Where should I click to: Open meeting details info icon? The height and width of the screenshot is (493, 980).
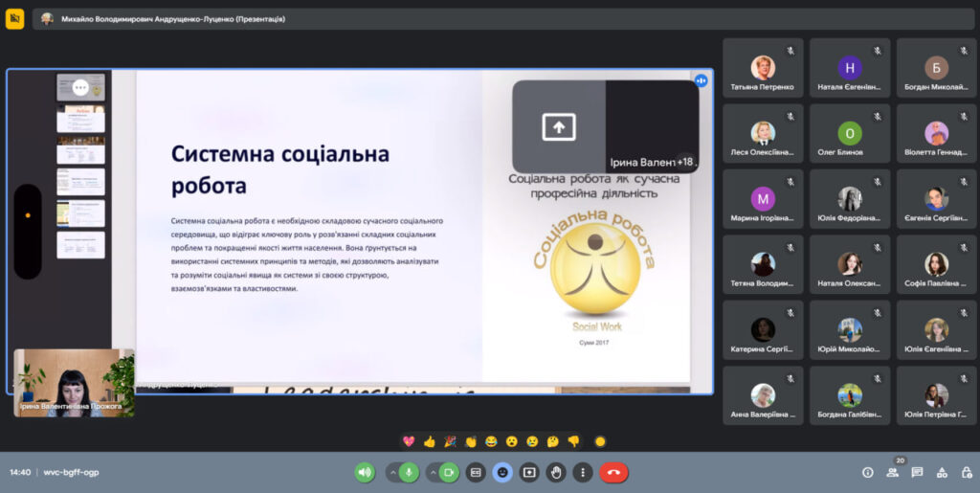coord(868,472)
